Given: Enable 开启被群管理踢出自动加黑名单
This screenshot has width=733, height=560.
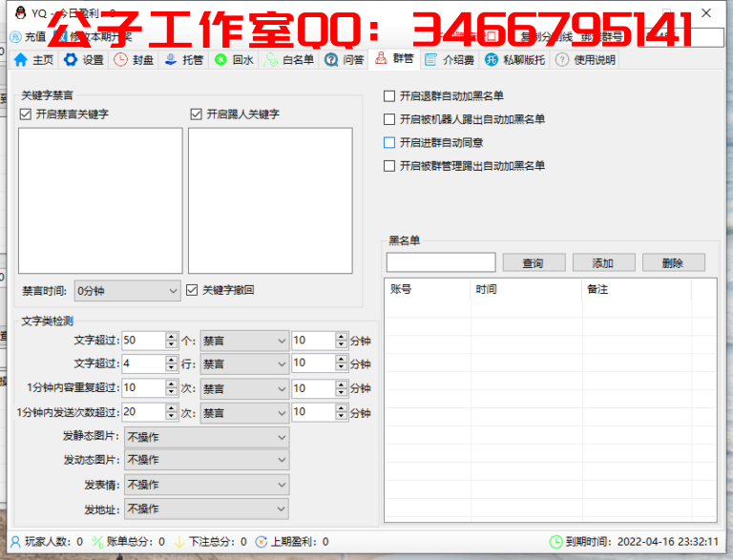Looking at the screenshot, I should click(389, 166).
